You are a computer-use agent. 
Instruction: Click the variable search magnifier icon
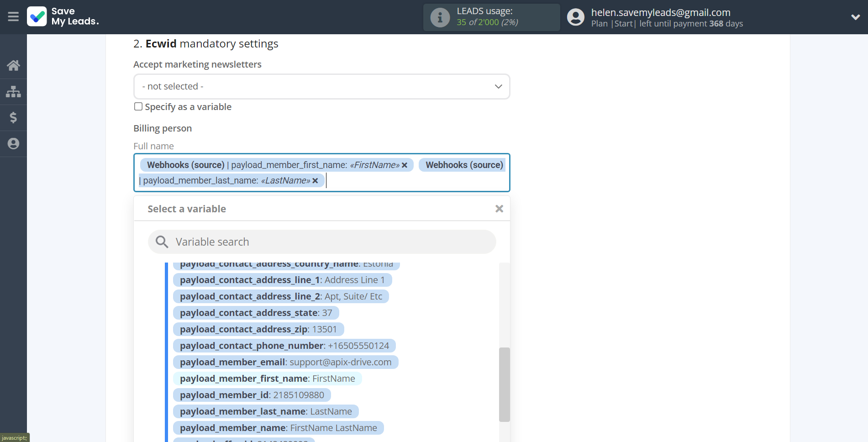162,242
